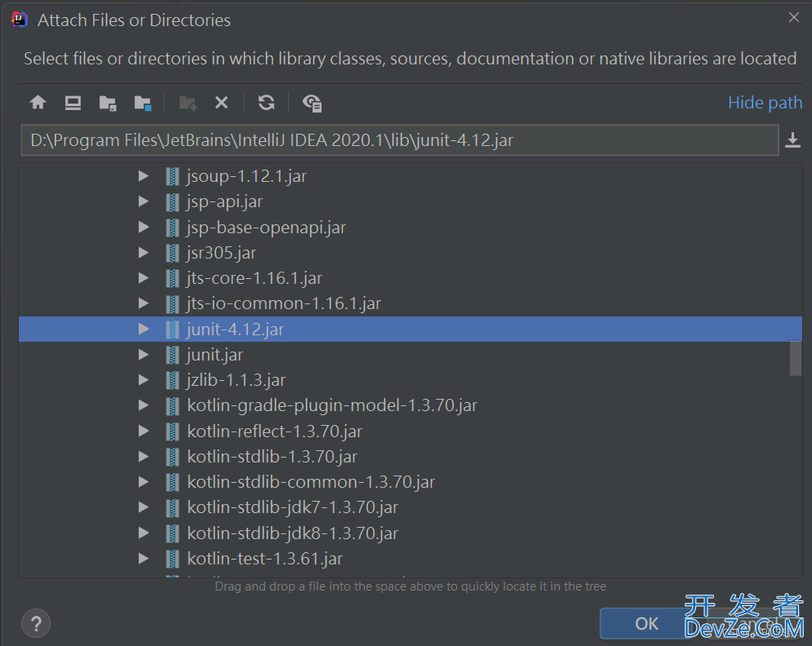Refresh the file tree
This screenshot has width=812, height=646.
coord(267,103)
